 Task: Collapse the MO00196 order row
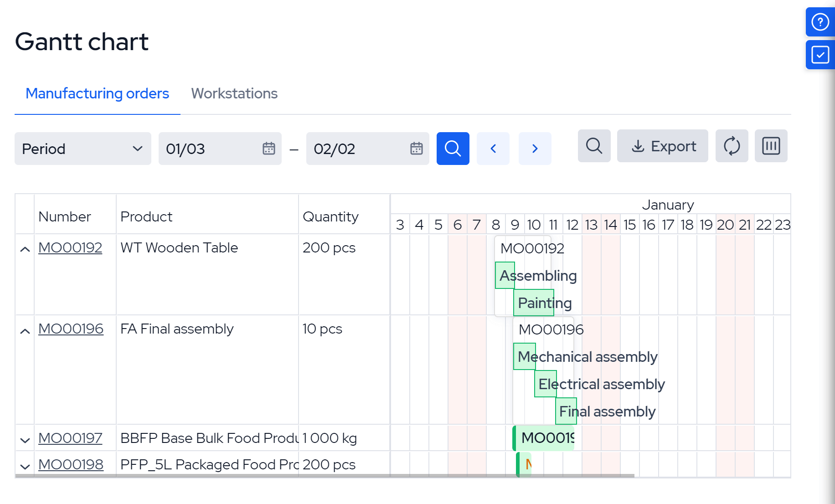[25, 329]
